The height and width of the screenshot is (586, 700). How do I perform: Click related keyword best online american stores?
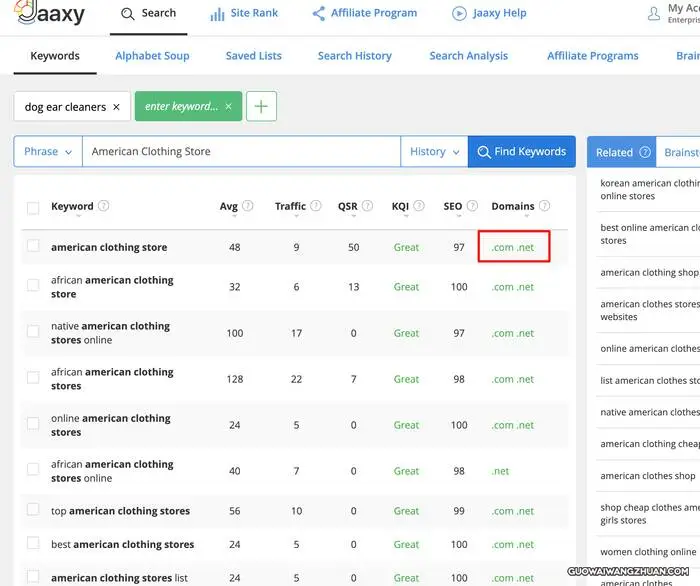(x=650, y=234)
